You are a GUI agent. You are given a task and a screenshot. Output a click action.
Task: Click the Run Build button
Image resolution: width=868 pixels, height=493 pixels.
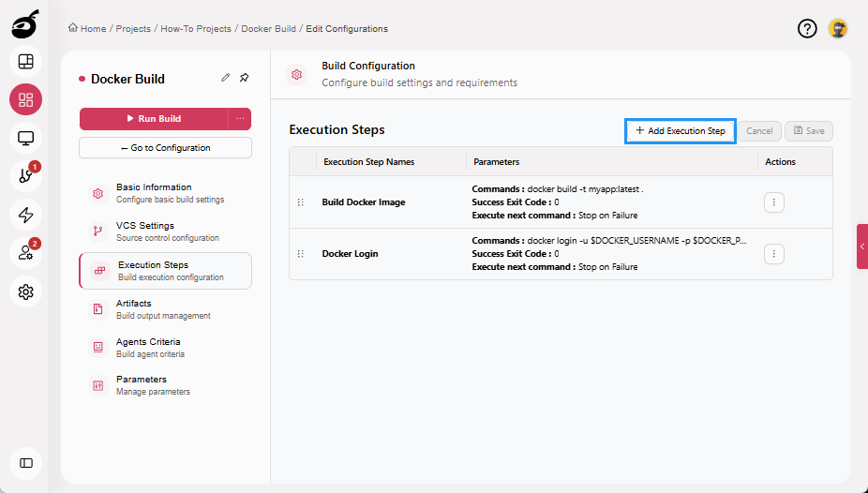pyautogui.click(x=154, y=118)
